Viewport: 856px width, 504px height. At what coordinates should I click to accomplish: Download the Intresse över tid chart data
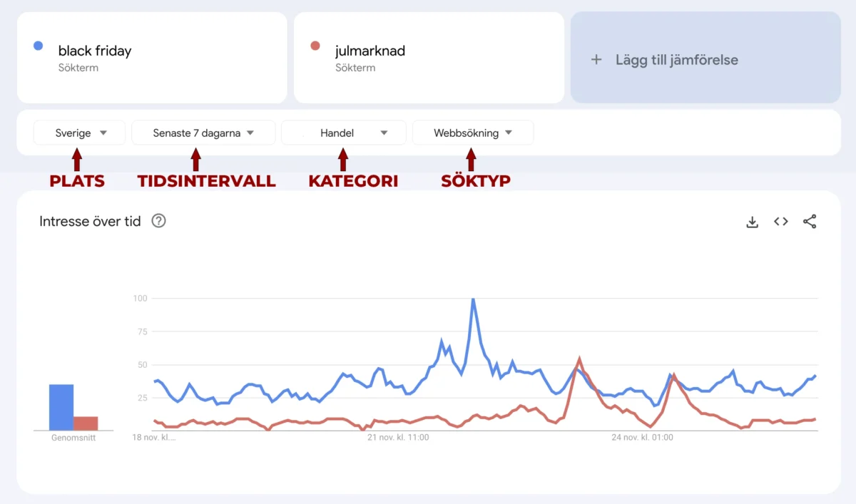coord(752,222)
